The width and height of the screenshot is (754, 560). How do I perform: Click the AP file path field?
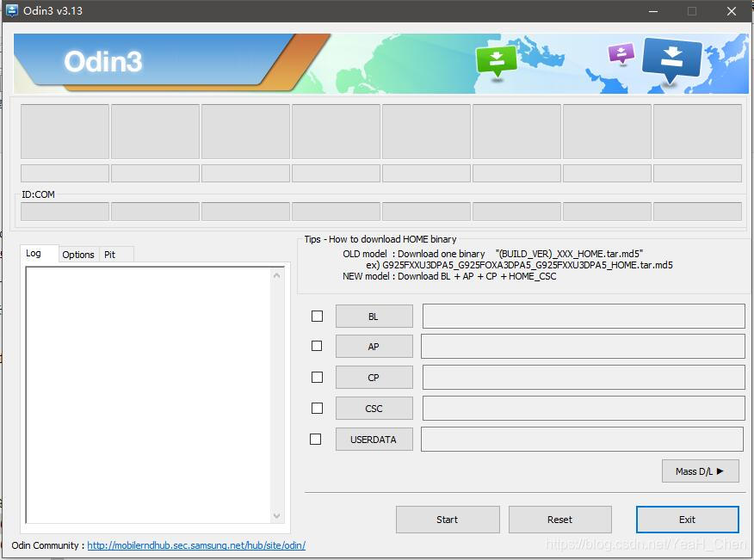(x=583, y=347)
